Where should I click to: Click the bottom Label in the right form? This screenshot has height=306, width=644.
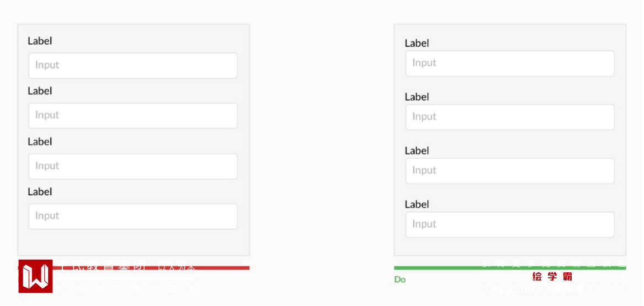click(x=417, y=205)
